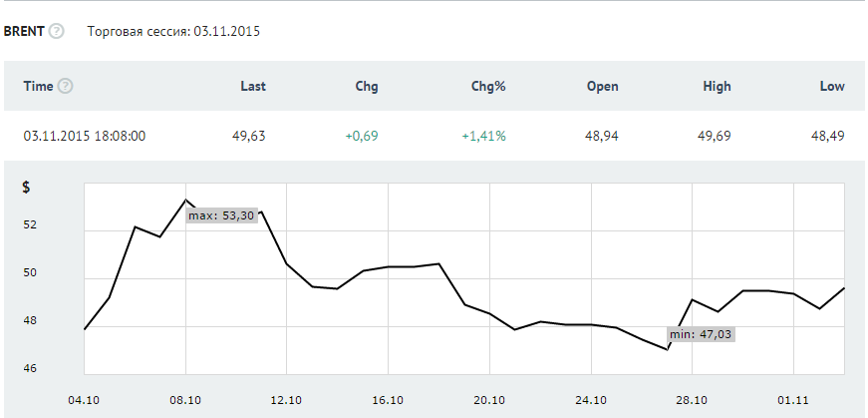Click the Open column header

pos(602,86)
